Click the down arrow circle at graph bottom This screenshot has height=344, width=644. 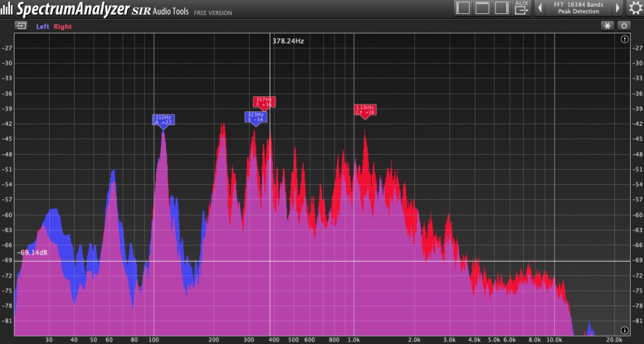624,330
